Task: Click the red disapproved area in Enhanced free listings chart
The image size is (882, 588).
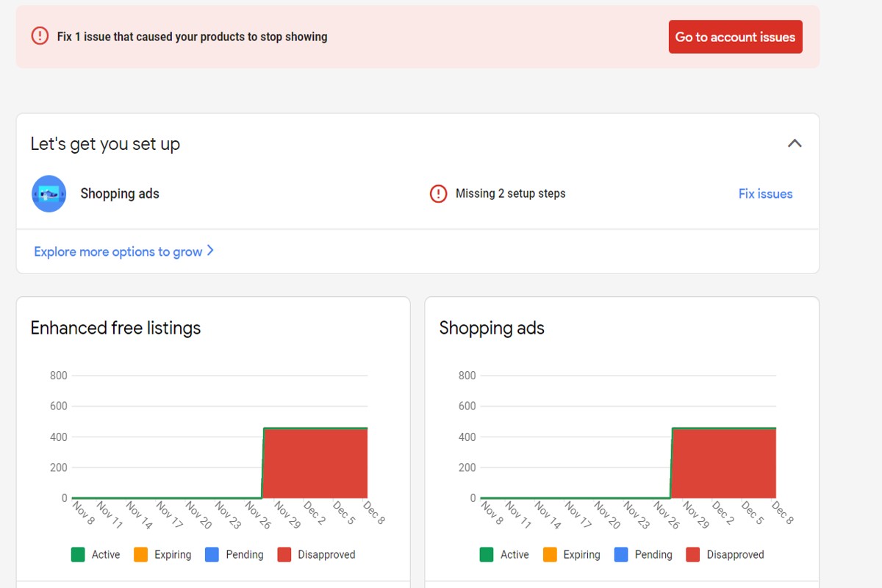Action: point(315,463)
